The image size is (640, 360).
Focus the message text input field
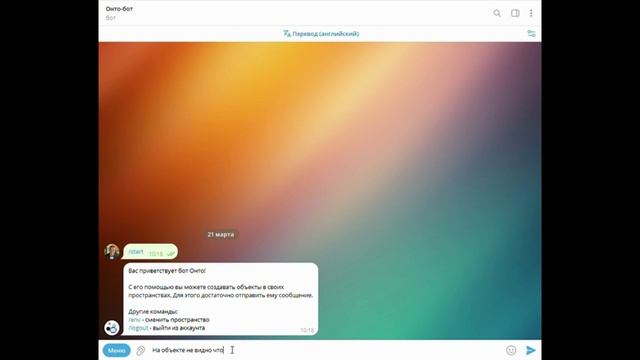[324, 350]
